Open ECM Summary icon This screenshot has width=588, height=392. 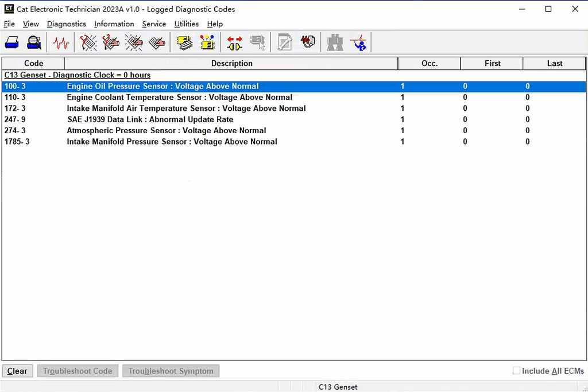click(184, 42)
